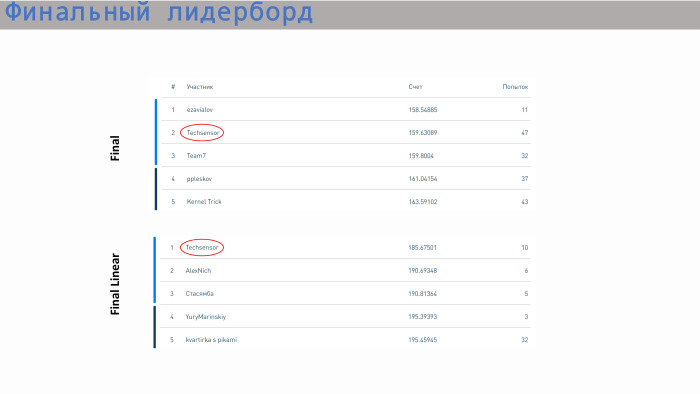The height and width of the screenshot is (394, 700).
Task: Click attempts count "6" for AlexNich
Action: (526, 271)
